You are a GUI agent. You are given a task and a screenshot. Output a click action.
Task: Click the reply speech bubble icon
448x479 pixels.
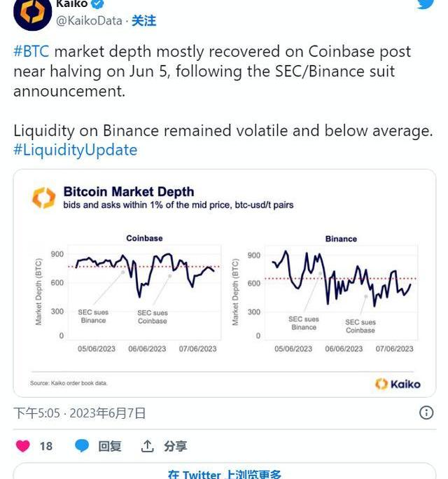coord(82,446)
